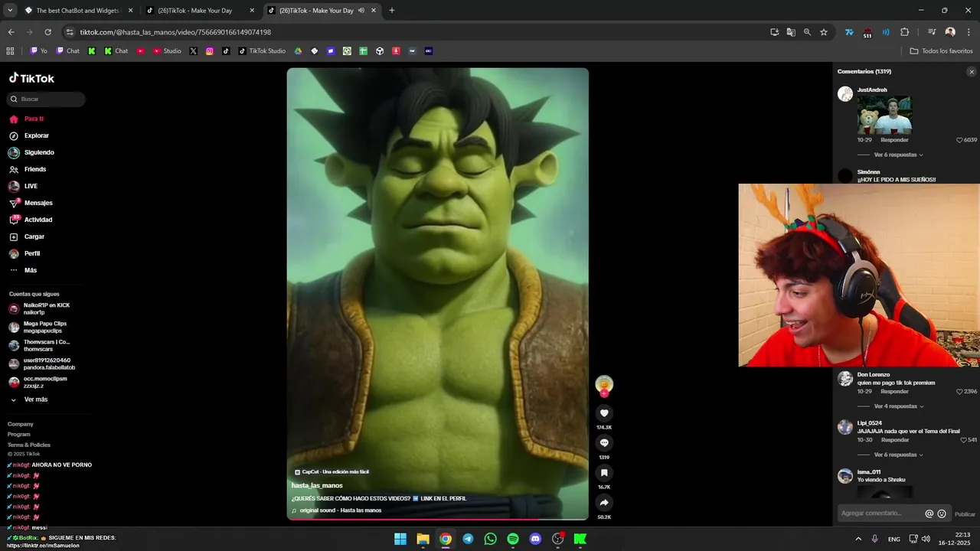Like the video with the heart icon
Screen dimensions: 980x551
coord(604,413)
